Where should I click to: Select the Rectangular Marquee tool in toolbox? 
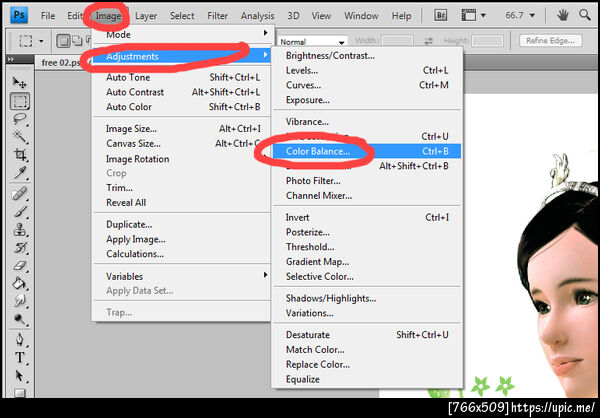click(x=19, y=101)
